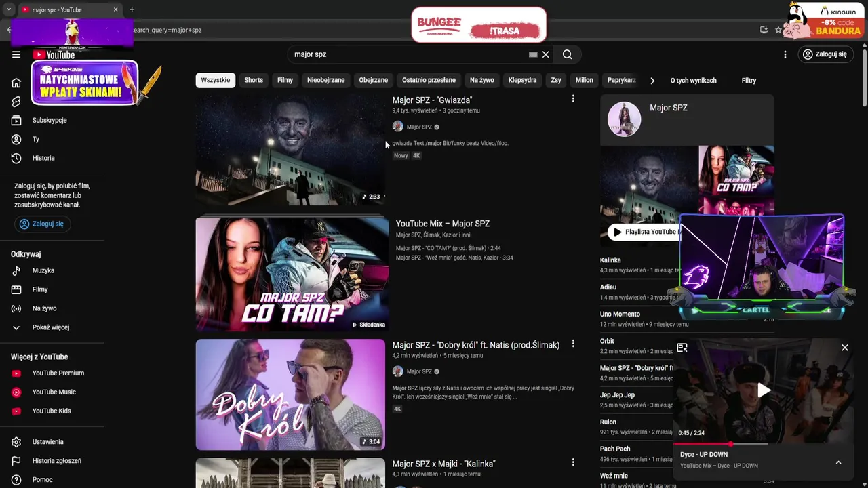The image size is (868, 488).
Task: Open the Home icon in the sidebar
Action: coord(16,83)
